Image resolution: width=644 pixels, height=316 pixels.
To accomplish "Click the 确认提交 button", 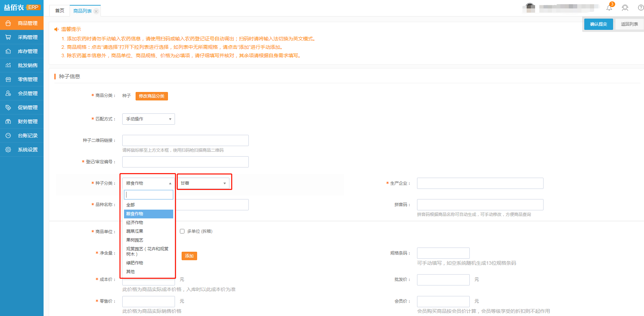I will (598, 24).
